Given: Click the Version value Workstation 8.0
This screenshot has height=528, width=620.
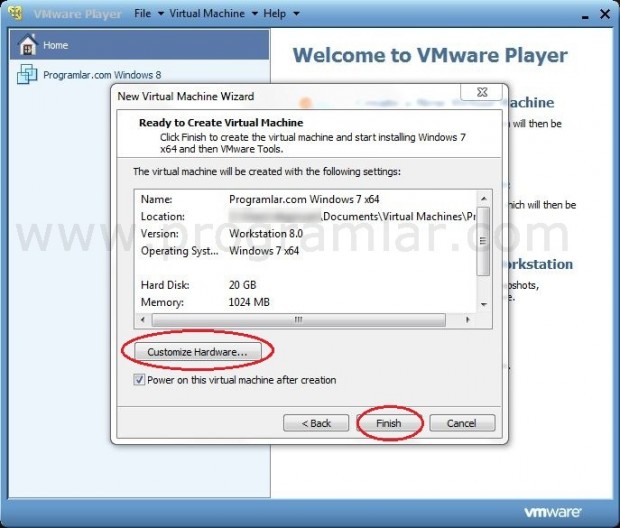Looking at the screenshot, I should point(266,233).
